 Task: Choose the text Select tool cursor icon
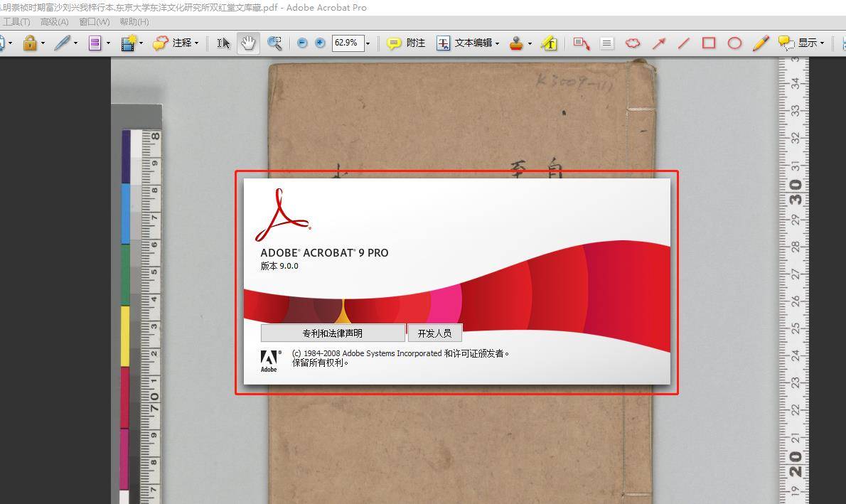(223, 43)
